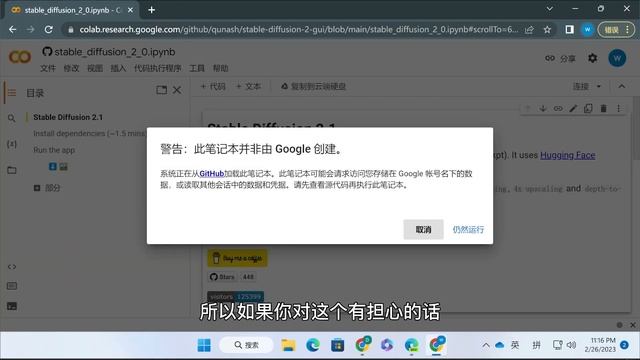Click Run anyway (仍然运行) in warning dialog

tap(468, 229)
